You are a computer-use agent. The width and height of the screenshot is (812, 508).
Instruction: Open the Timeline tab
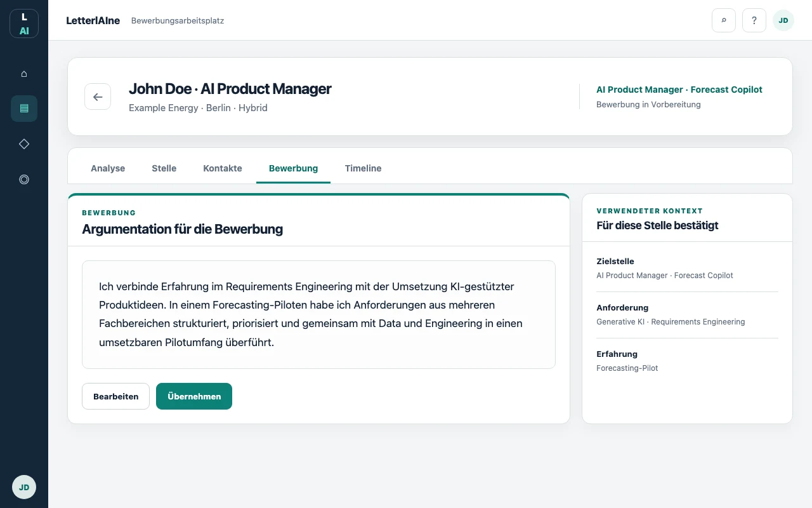(x=363, y=168)
